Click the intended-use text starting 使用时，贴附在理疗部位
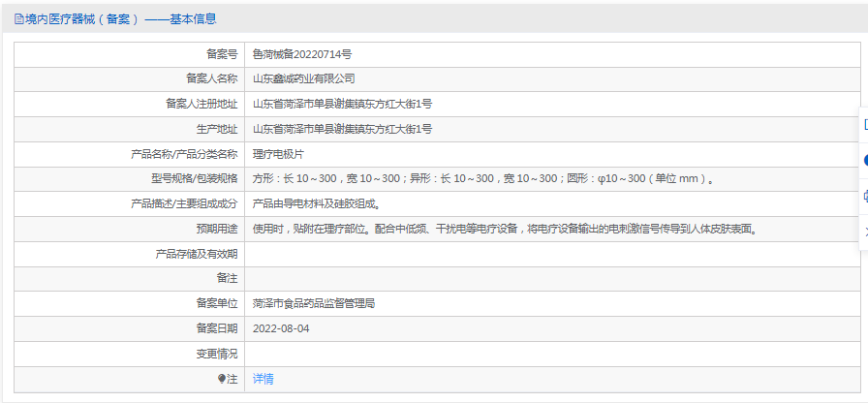Screen dimensions: 868x403 click(x=505, y=230)
